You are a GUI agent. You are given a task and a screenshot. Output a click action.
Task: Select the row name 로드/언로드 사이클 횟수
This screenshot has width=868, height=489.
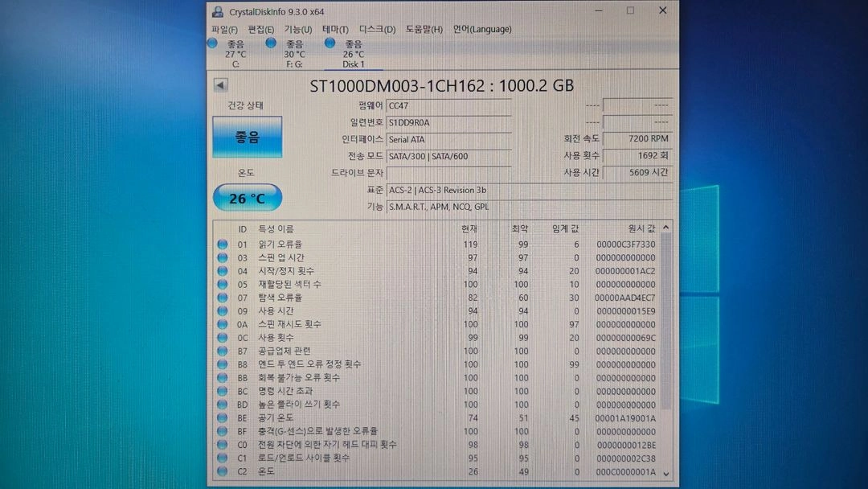304,458
